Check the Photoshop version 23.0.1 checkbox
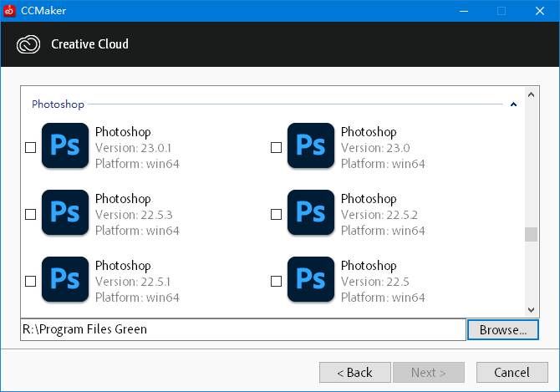This screenshot has height=392, width=560. tap(30, 147)
